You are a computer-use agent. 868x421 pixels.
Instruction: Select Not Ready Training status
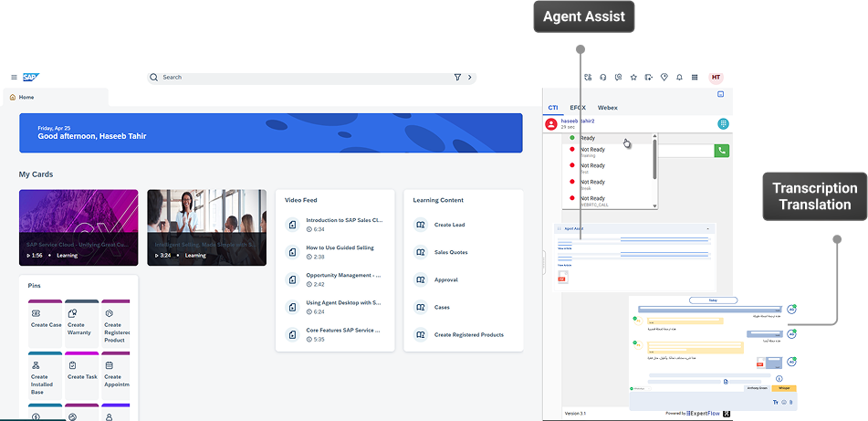click(608, 153)
